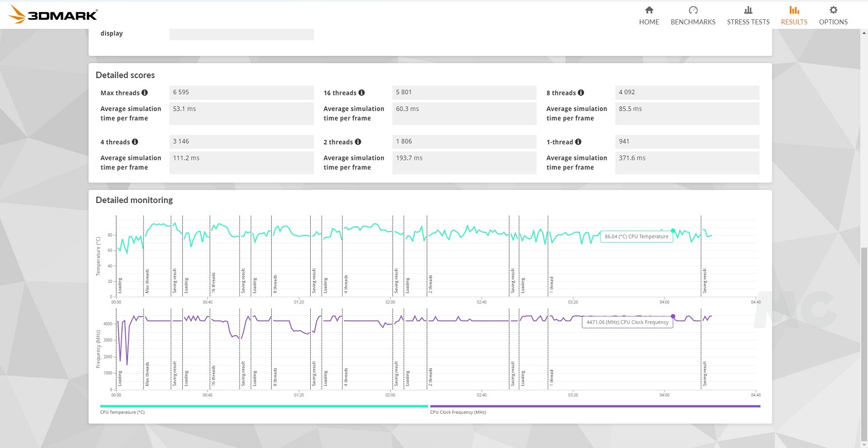Go to the Home page

point(649,16)
